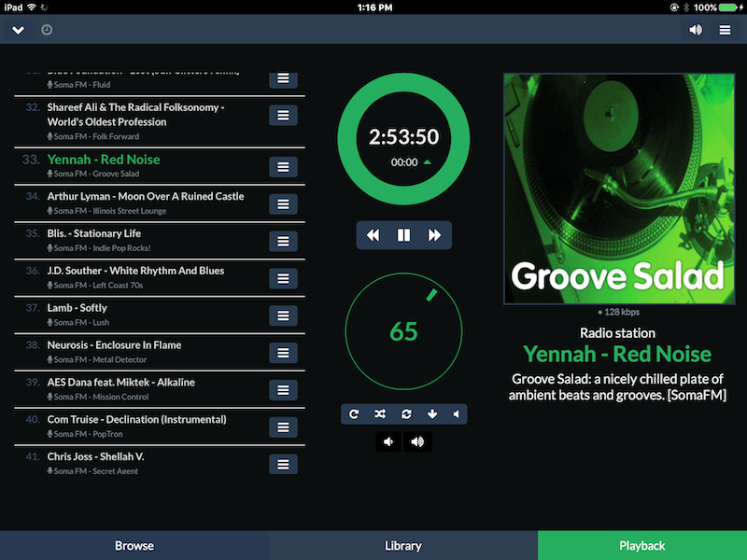Open menu for Neurosis - Enclosure In Flame

point(283,353)
